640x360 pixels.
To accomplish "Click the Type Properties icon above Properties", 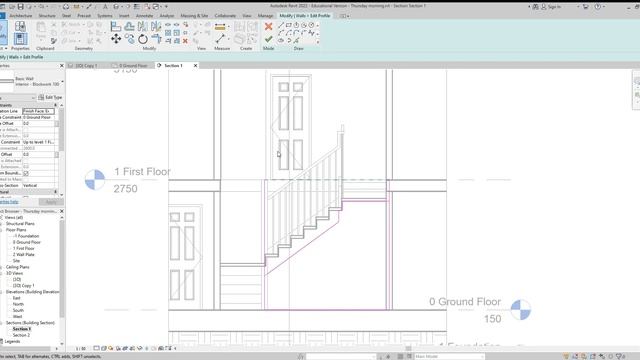I will tap(20, 27).
